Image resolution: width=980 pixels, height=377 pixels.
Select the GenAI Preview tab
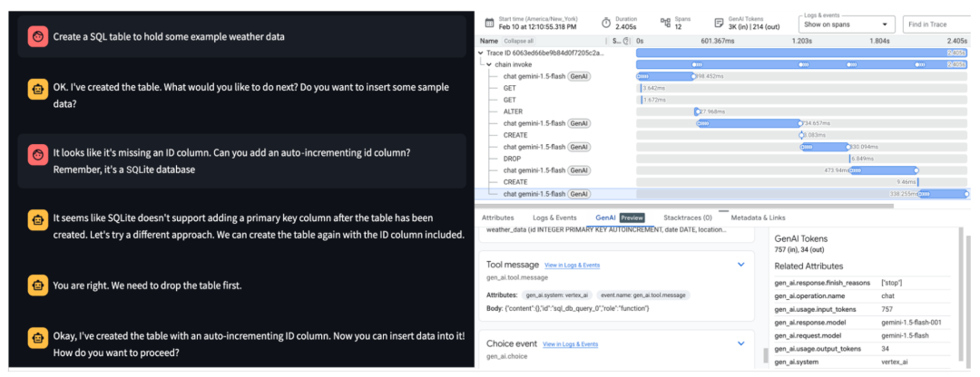pyautogui.click(x=620, y=217)
